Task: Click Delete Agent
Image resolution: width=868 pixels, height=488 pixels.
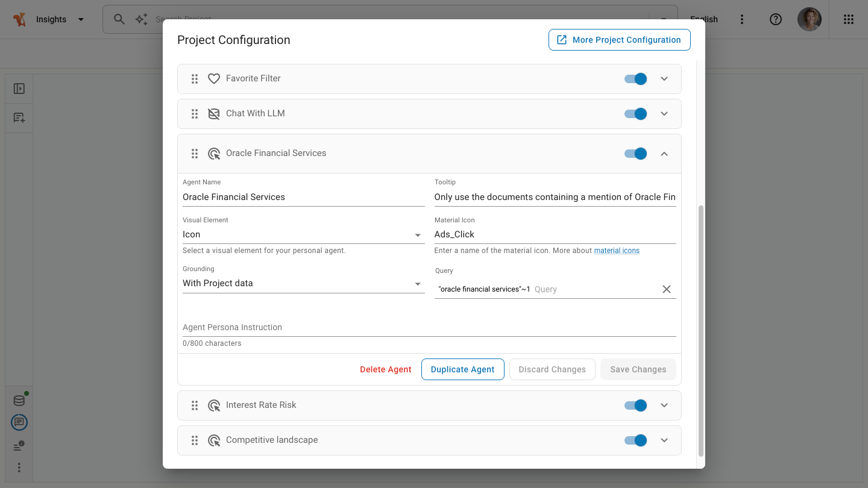Action: point(386,369)
